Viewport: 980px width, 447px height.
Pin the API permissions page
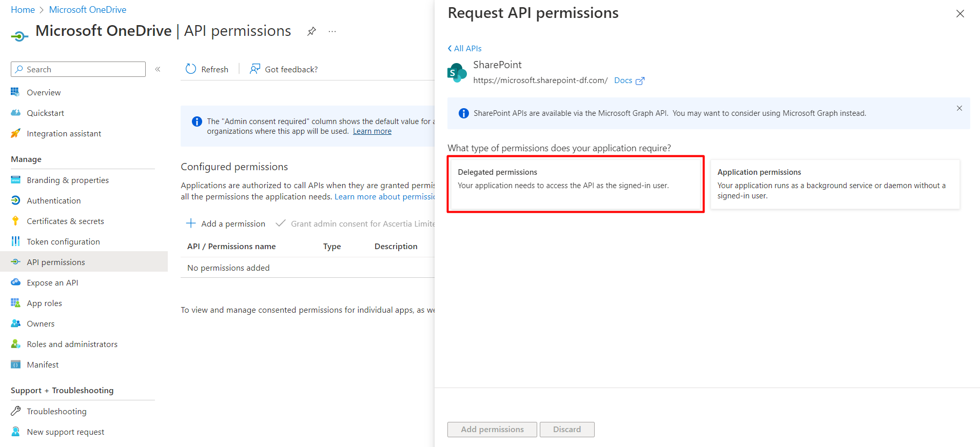click(x=311, y=31)
